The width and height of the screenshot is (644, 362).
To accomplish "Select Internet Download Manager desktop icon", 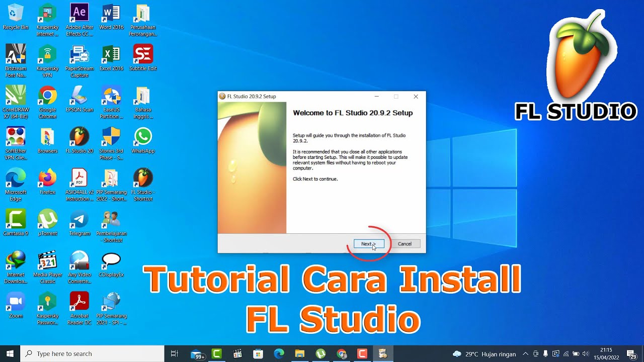I will [16, 267].
